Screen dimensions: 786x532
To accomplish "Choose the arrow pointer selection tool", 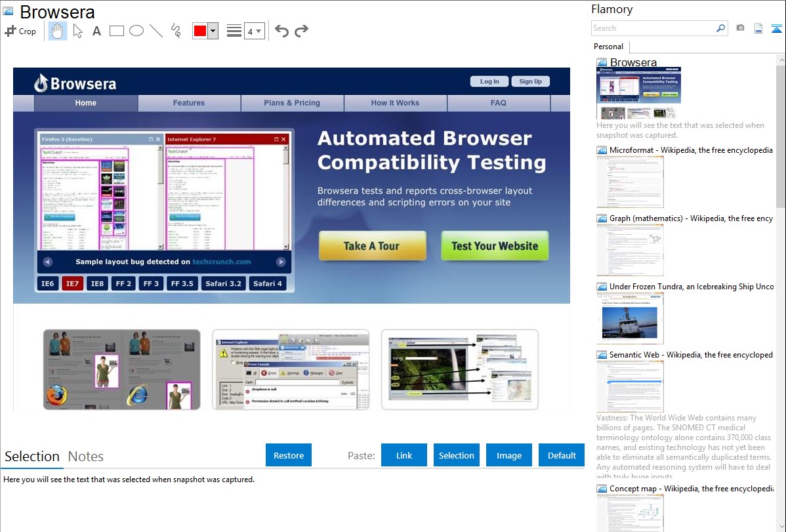I will 77,31.
